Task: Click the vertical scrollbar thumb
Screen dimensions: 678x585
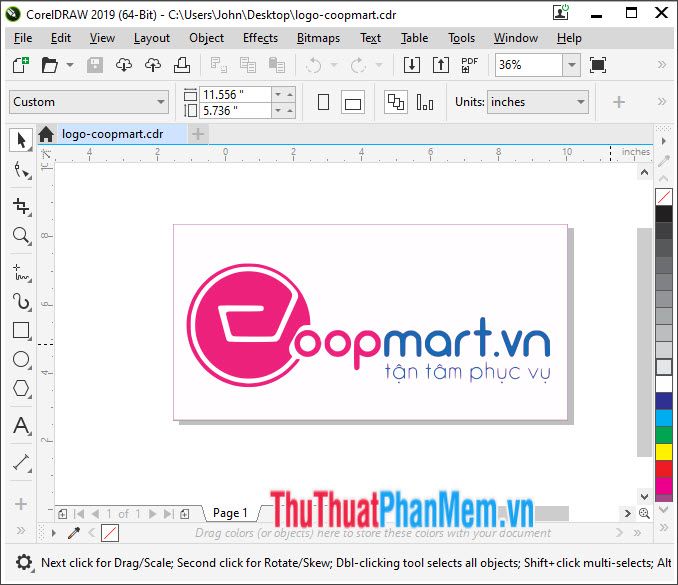Action: pos(644,342)
